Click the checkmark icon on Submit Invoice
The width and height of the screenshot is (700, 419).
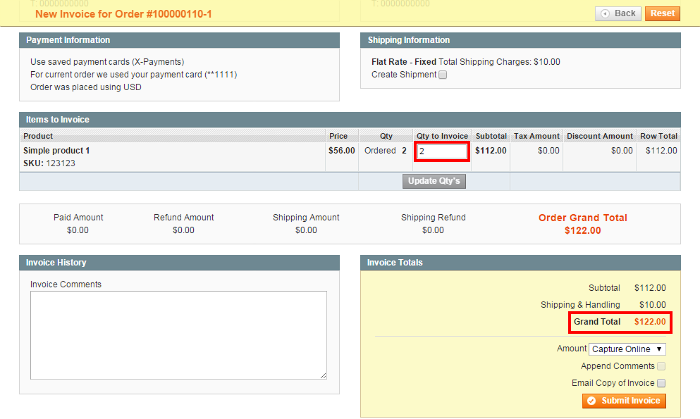[x=592, y=401]
